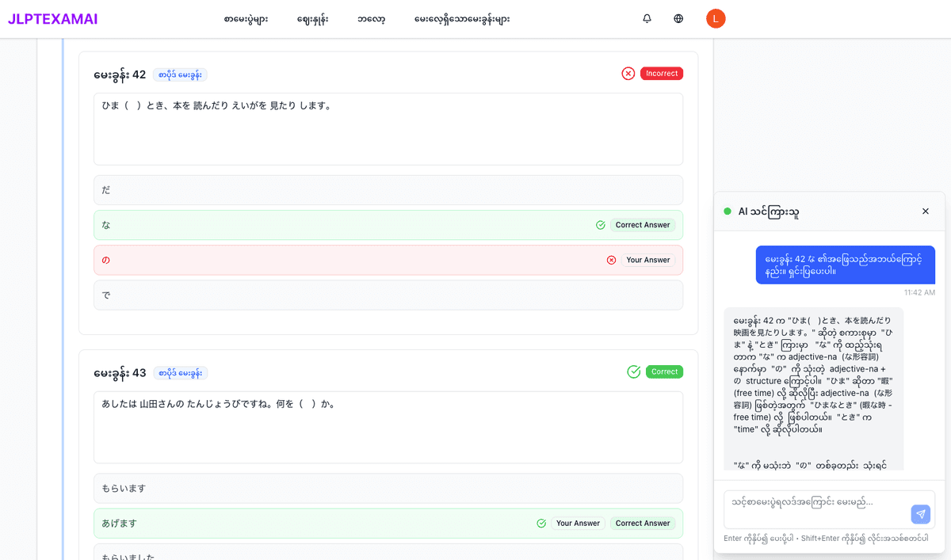The image size is (951, 560).
Task: Click the question 42 type tag
Action: pyautogui.click(x=180, y=74)
